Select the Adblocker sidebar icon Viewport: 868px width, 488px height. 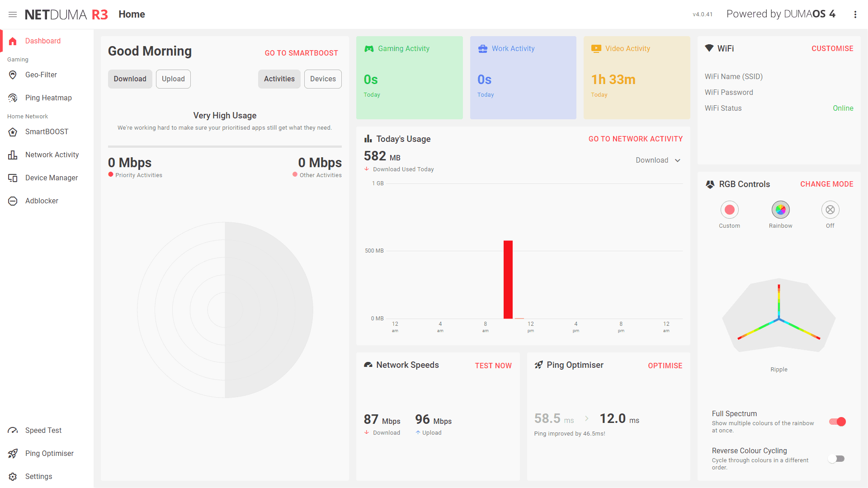point(13,201)
